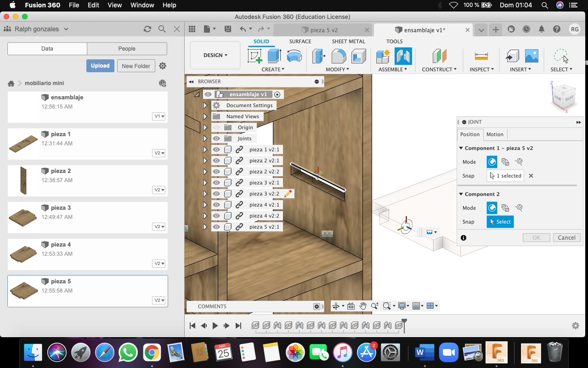This screenshot has height=368, width=588.
Task: Click the Undo arrow
Action: (x=243, y=29)
